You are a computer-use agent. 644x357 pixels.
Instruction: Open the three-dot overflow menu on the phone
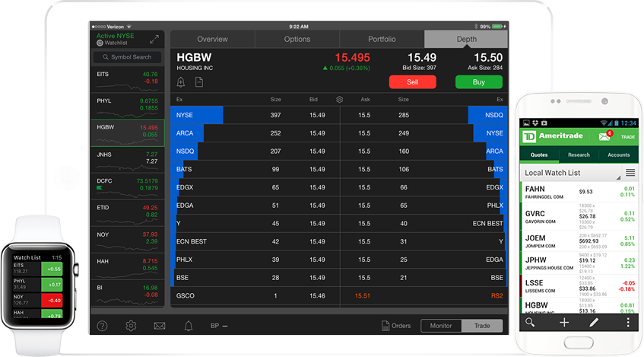click(628, 323)
